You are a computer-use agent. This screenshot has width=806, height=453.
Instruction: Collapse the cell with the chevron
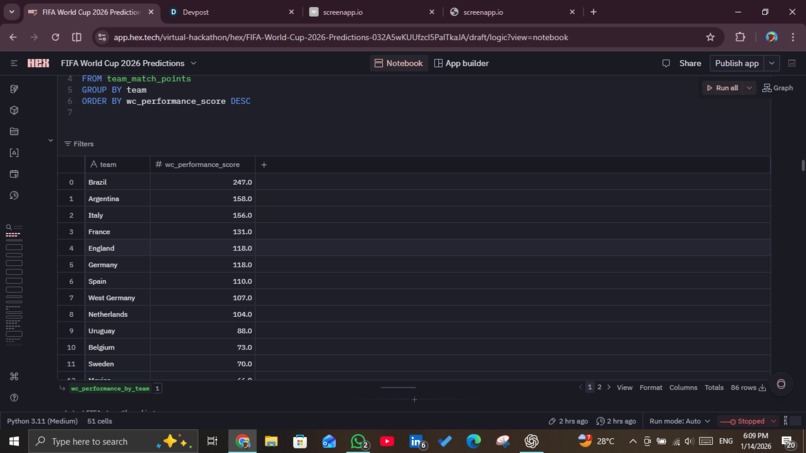click(50, 140)
